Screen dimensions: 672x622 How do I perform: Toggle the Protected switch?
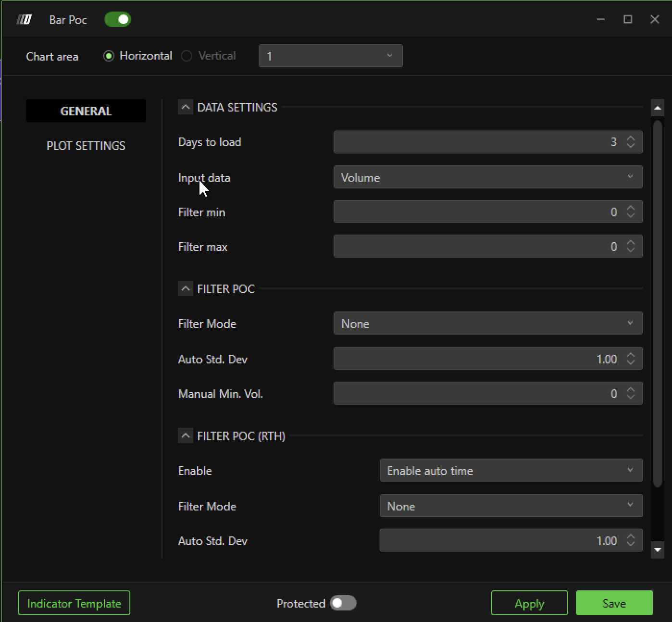[x=343, y=603]
